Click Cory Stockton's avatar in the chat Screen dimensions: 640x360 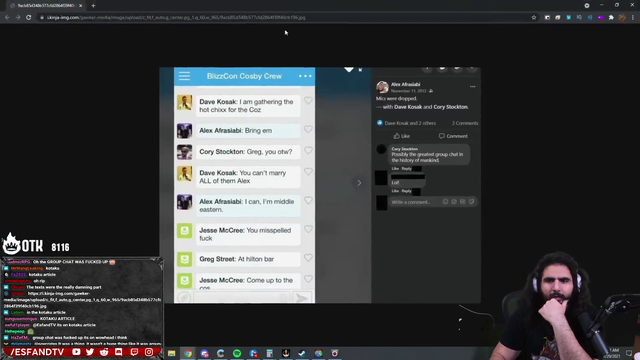point(184,152)
